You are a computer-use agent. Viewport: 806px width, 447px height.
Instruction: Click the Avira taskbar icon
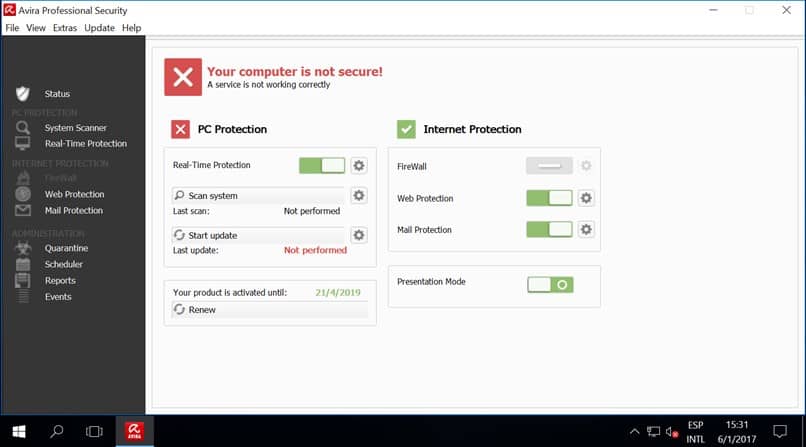[135, 431]
